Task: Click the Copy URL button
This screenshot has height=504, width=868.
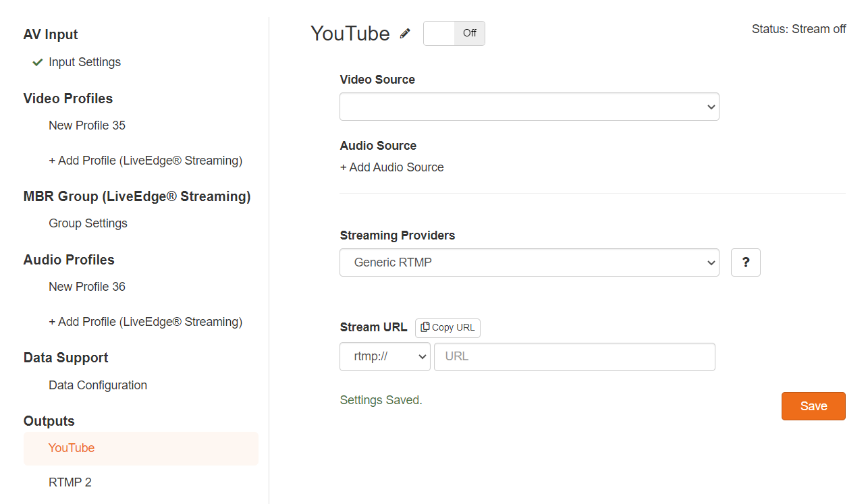Action: coord(447,327)
